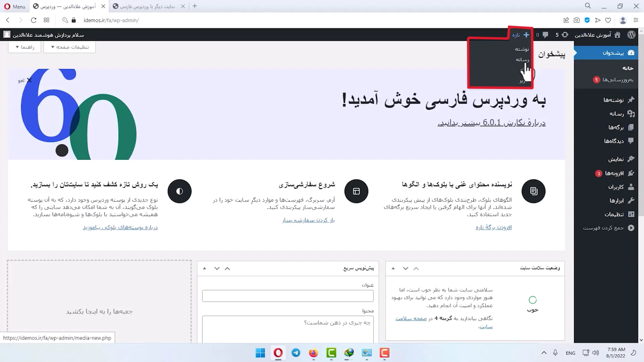This screenshot has width=644, height=362.
Task: Open به‌روزرسانی‌ها updates in sidebar
Action: point(613,80)
